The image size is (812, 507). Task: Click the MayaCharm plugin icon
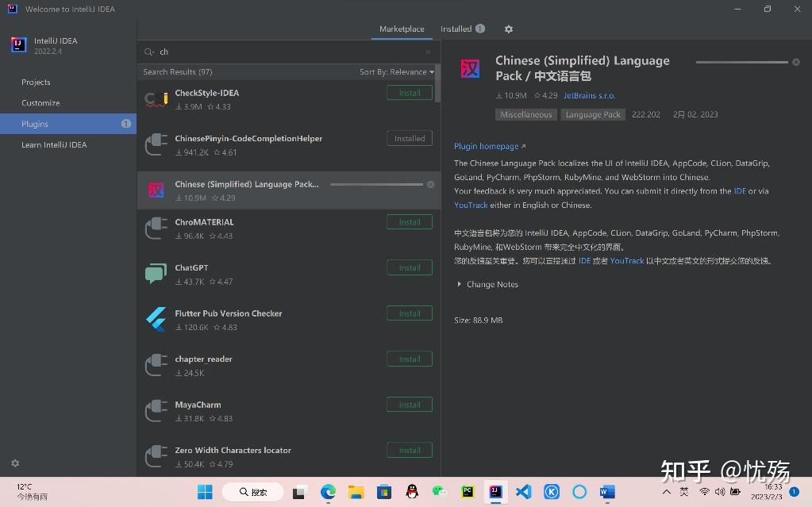pyautogui.click(x=156, y=411)
